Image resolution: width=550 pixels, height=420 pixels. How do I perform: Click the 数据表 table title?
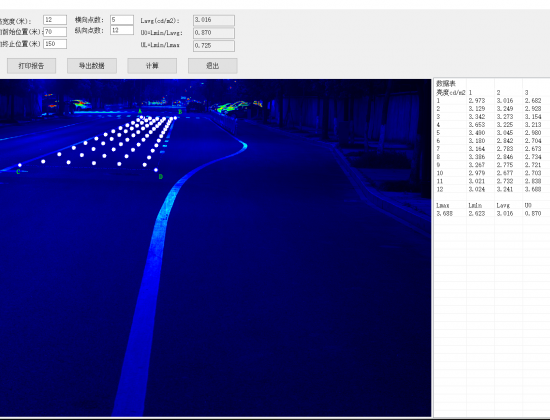pos(445,84)
